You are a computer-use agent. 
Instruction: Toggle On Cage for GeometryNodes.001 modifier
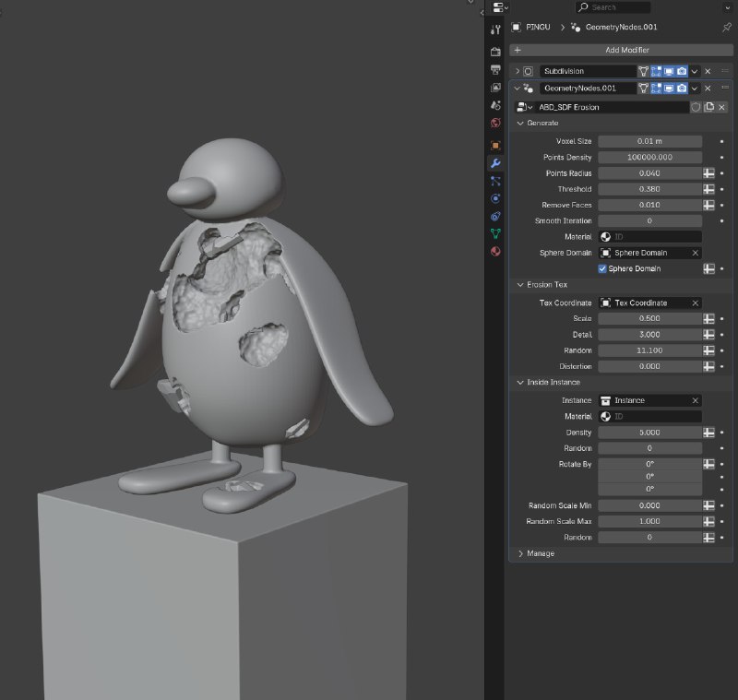(x=643, y=88)
